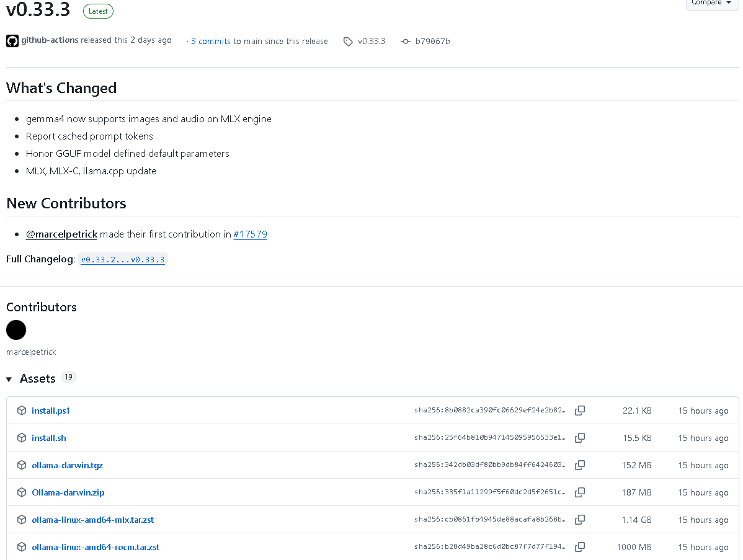743x560 pixels.
Task: Click the gemma4 MLX engine bullet
Action: [149, 119]
